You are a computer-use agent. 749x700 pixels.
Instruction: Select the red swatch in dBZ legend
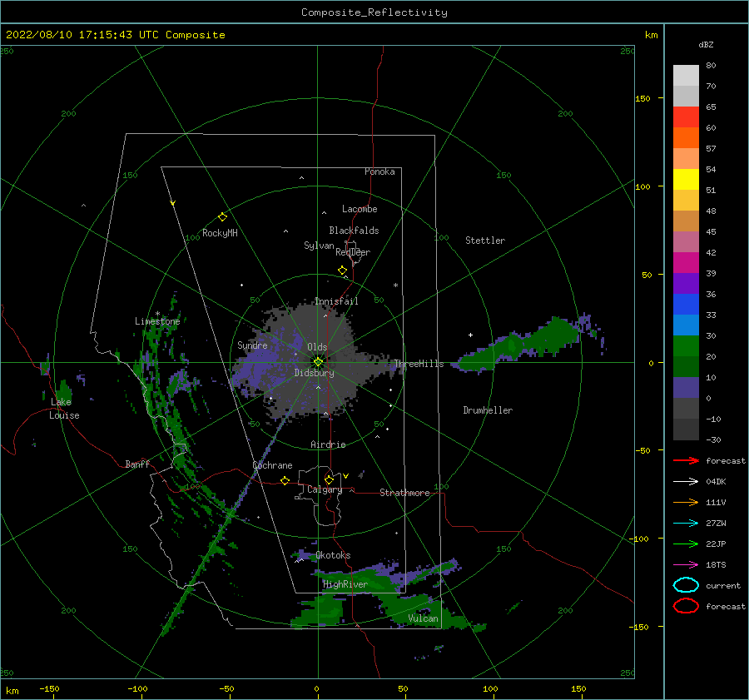[686, 117]
